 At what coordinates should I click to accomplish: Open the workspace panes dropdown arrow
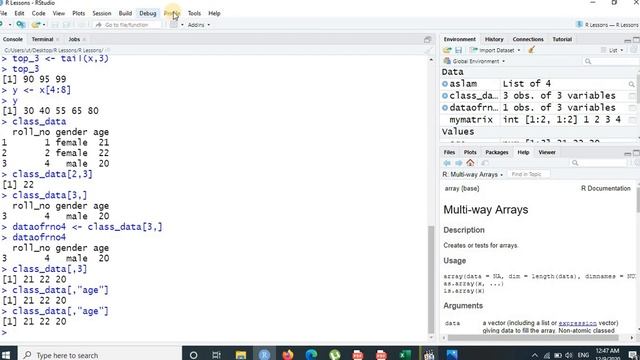pos(182,25)
